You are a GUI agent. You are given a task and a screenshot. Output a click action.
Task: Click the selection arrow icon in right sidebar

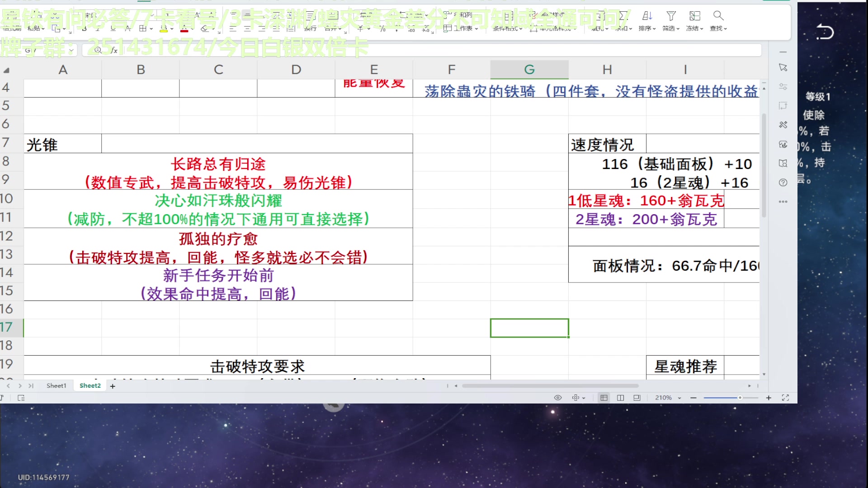point(783,67)
